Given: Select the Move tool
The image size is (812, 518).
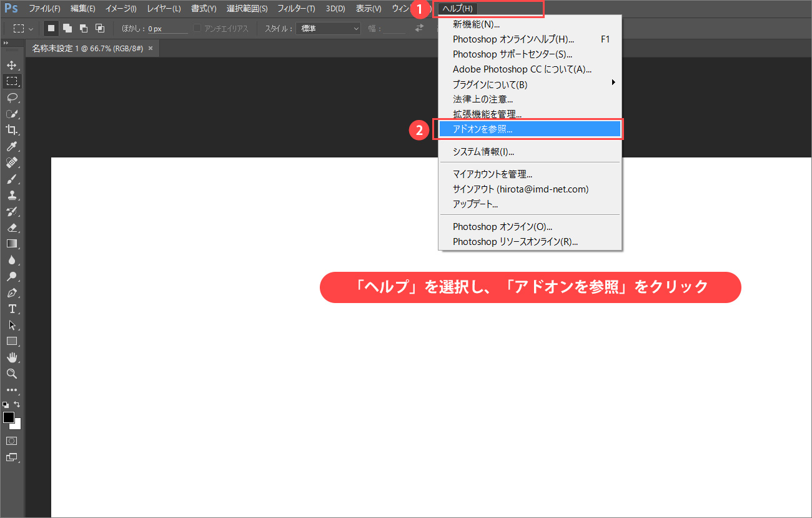Looking at the screenshot, I should click(x=12, y=66).
